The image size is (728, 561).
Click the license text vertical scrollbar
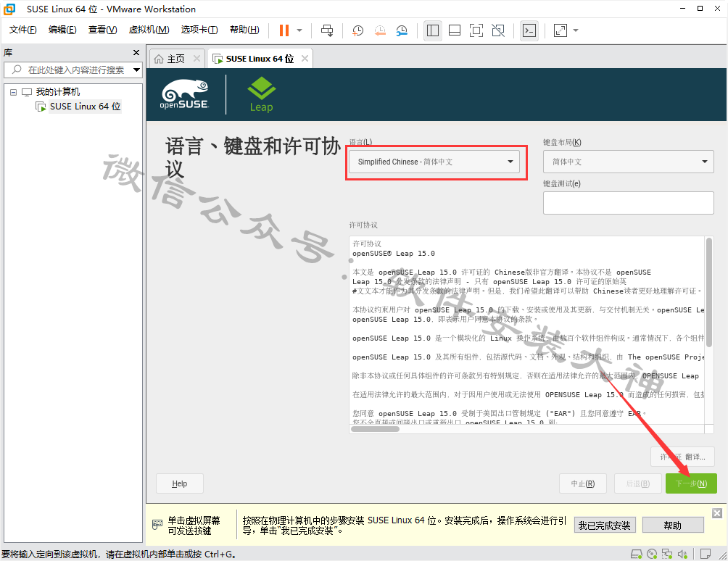click(x=709, y=292)
